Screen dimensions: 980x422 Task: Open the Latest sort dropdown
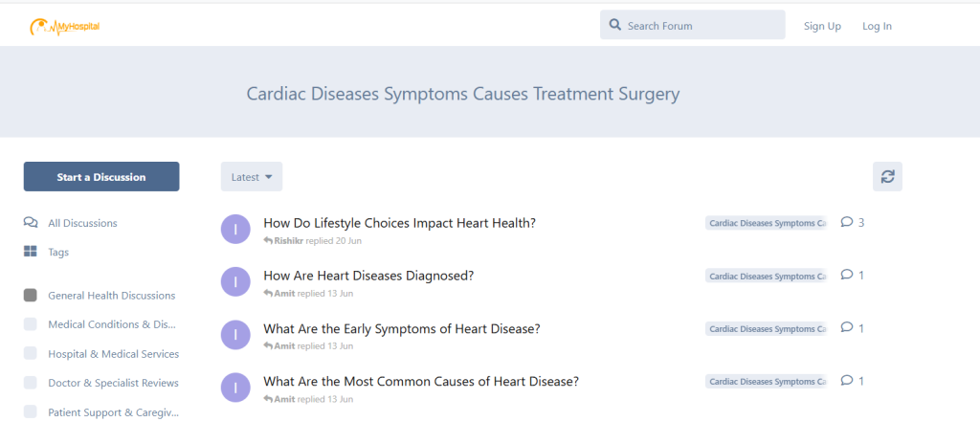[x=252, y=177]
